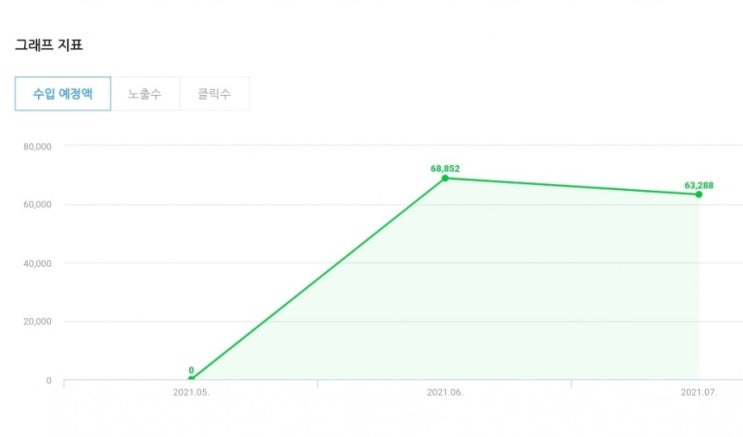This screenshot has width=743, height=437.
Task: Click the rising green line segment
Action: [318, 279]
